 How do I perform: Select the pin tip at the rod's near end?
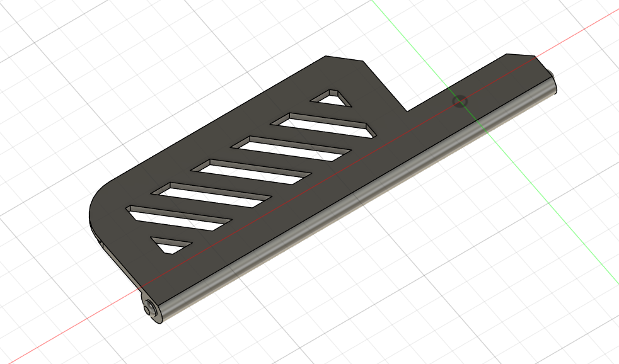coord(148,308)
